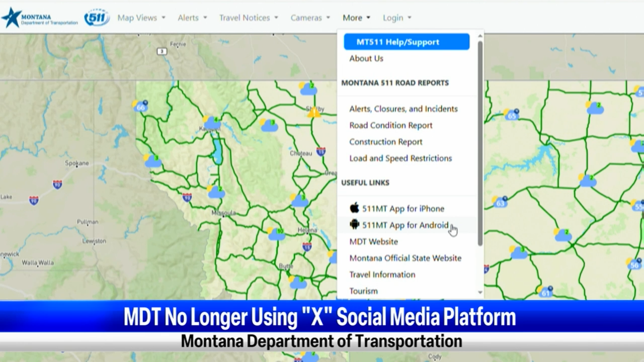Click the menu scroll-up arrow
The height and width of the screenshot is (362, 644).
pos(480,35)
